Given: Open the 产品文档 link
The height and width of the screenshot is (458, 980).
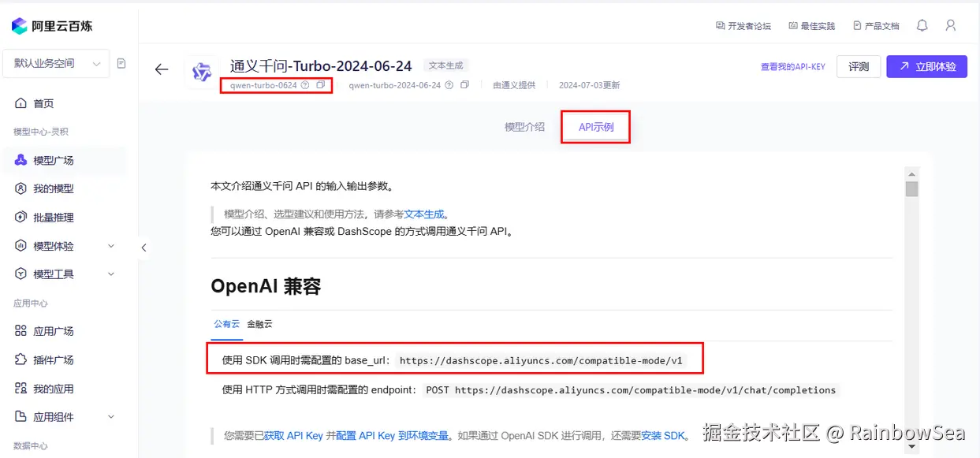Looking at the screenshot, I should point(876,26).
